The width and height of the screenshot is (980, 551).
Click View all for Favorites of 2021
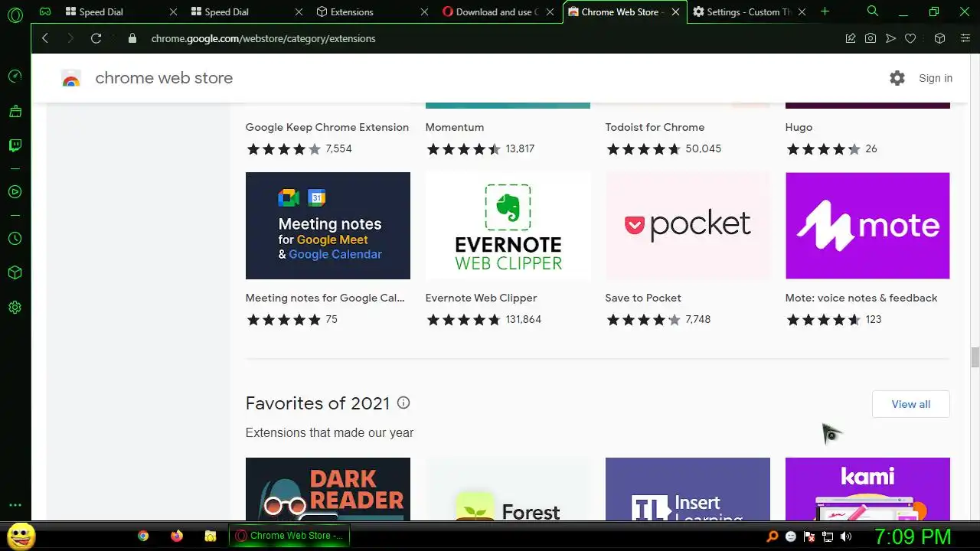(x=911, y=404)
